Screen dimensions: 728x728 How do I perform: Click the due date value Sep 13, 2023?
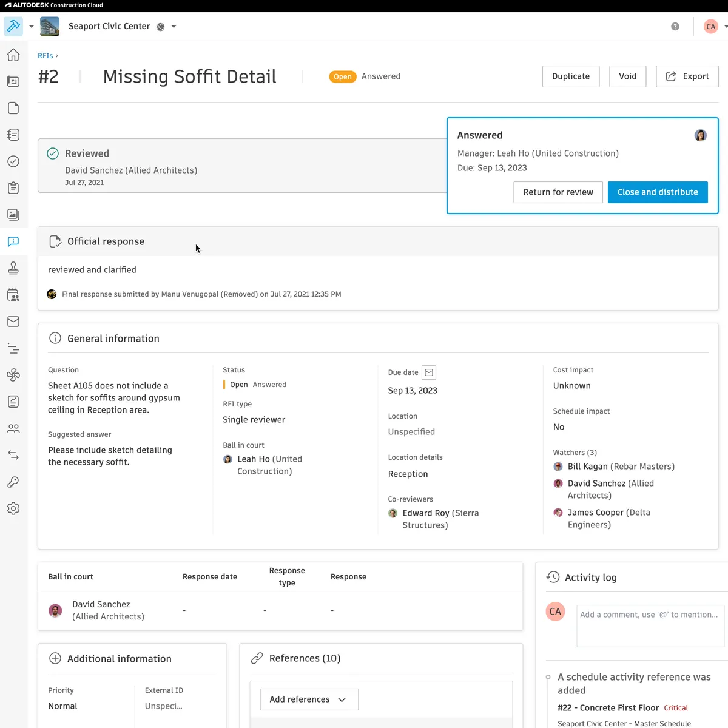pyautogui.click(x=413, y=391)
